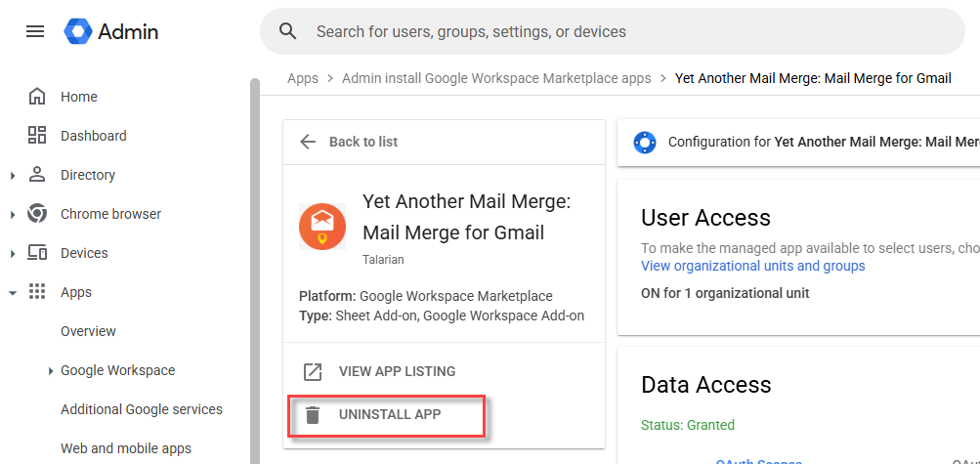Open the User Access section
The height and width of the screenshot is (464, 980).
tap(705, 217)
